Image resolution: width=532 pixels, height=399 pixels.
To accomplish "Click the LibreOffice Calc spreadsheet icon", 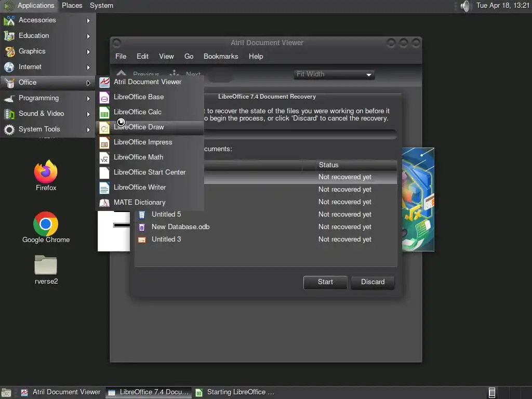I will point(104,112).
